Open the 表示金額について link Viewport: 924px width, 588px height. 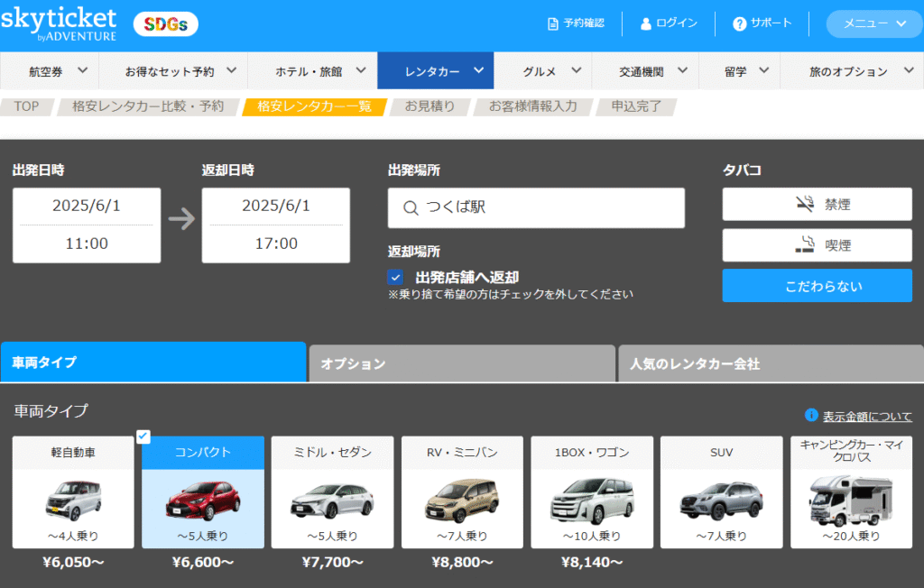point(866,417)
